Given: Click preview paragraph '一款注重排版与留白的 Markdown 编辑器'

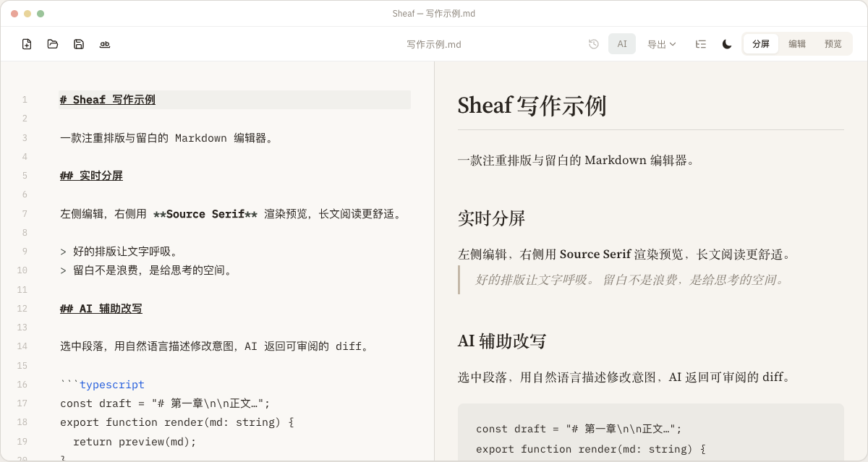Looking at the screenshot, I should click(x=576, y=160).
